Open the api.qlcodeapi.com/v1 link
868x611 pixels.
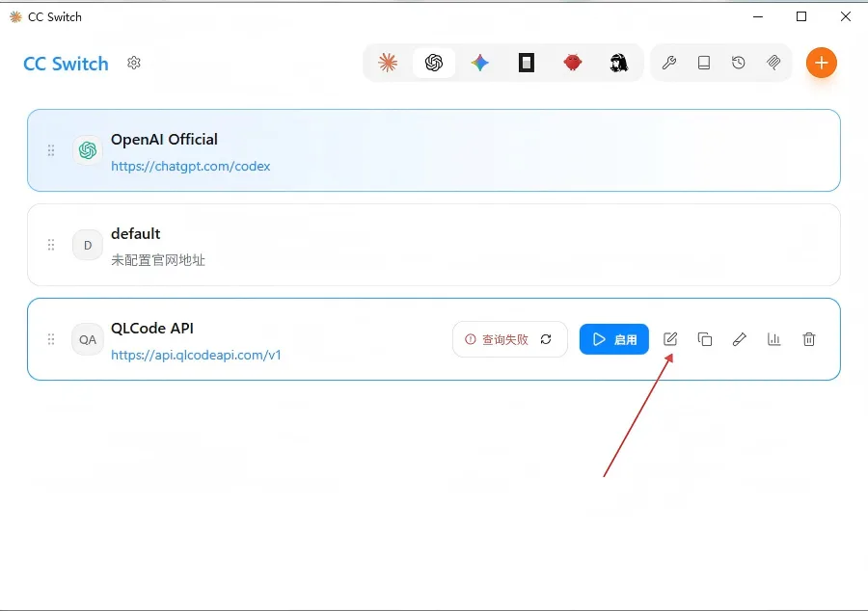pyautogui.click(x=196, y=355)
